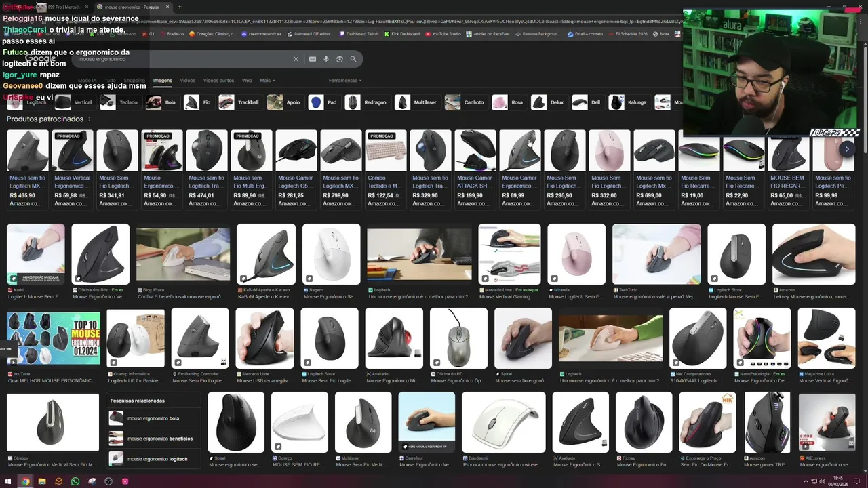
Task: Open the Dashboard Twitch bookmark
Action: point(359,34)
